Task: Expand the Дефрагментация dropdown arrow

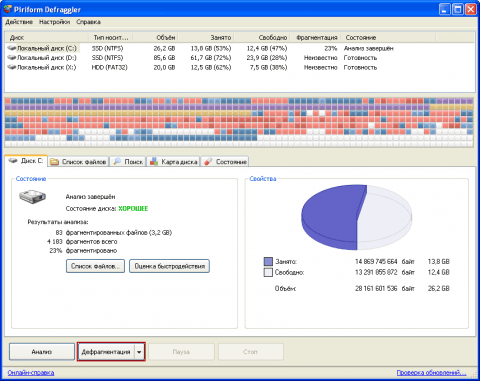Action: 139,352
